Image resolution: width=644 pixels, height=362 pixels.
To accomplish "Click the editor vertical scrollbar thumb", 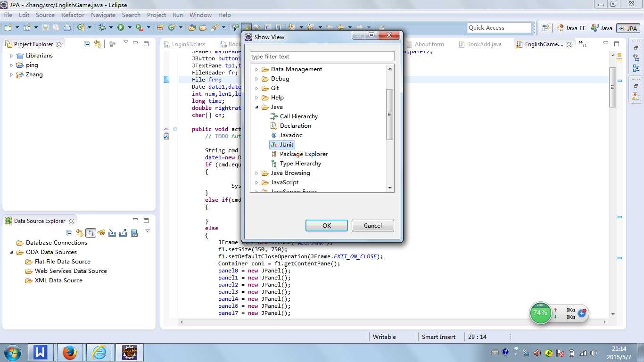I will click(613, 87).
